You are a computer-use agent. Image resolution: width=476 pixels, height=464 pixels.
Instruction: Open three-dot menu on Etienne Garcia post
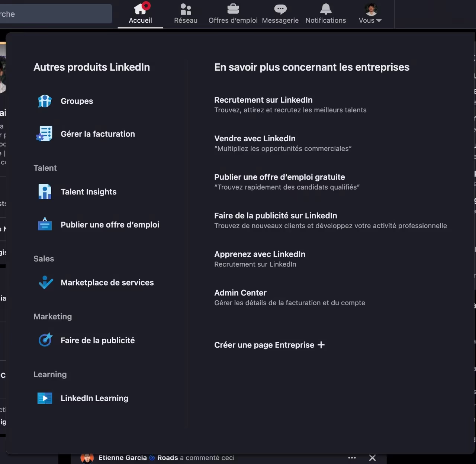click(x=352, y=458)
